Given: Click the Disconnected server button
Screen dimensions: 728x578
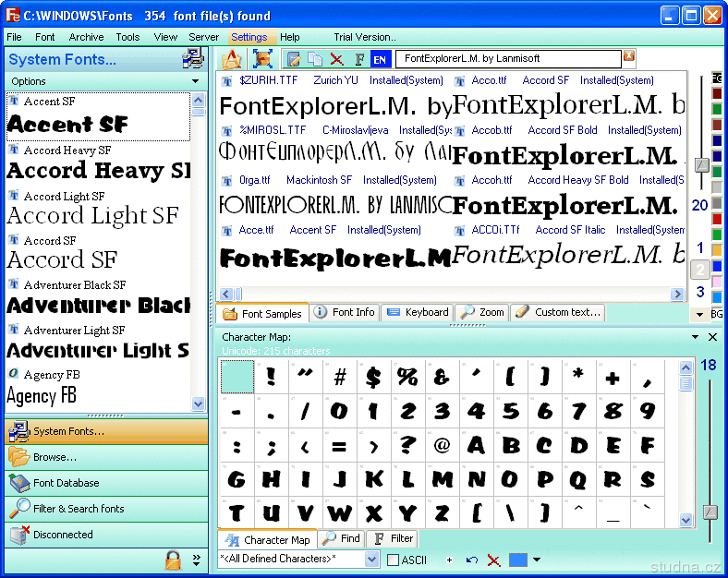Looking at the screenshot, I should pyautogui.click(x=106, y=535).
